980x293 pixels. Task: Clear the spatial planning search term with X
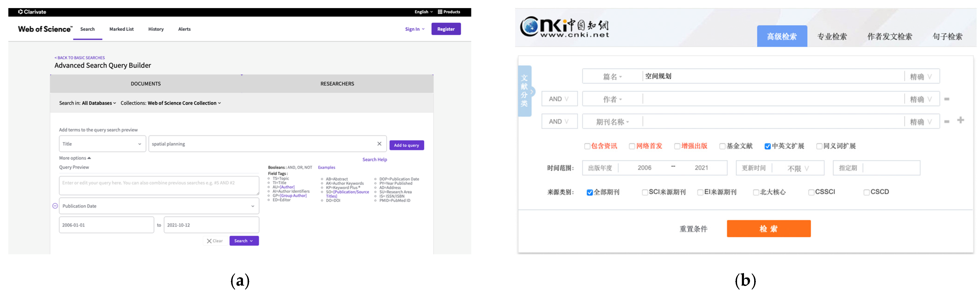coord(379,144)
